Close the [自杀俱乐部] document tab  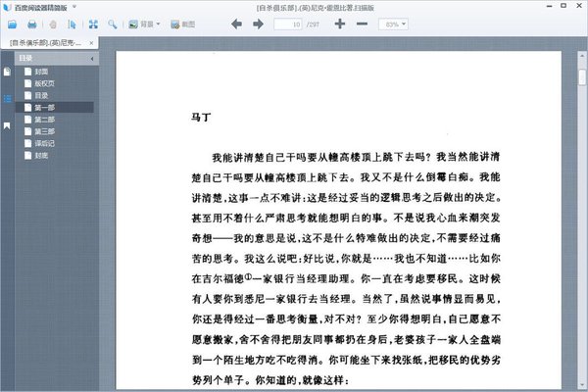click(x=91, y=43)
